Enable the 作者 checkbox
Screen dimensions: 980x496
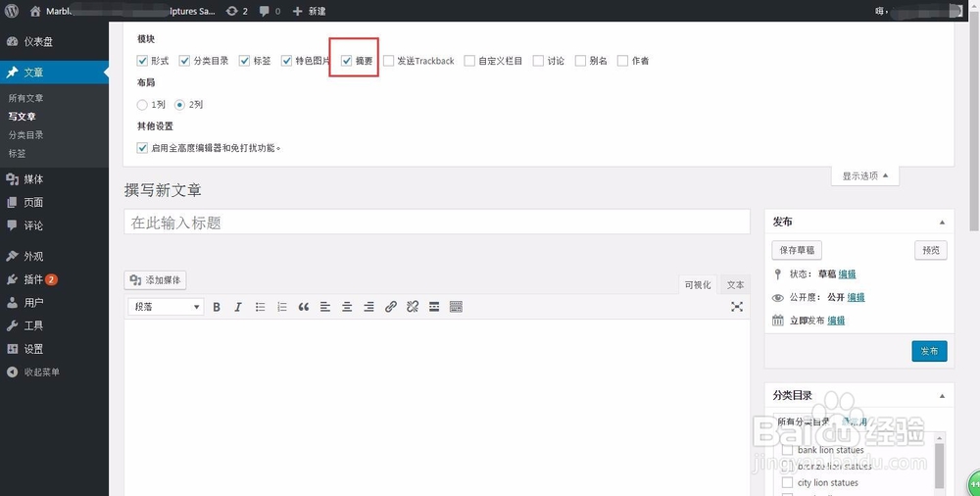(622, 61)
